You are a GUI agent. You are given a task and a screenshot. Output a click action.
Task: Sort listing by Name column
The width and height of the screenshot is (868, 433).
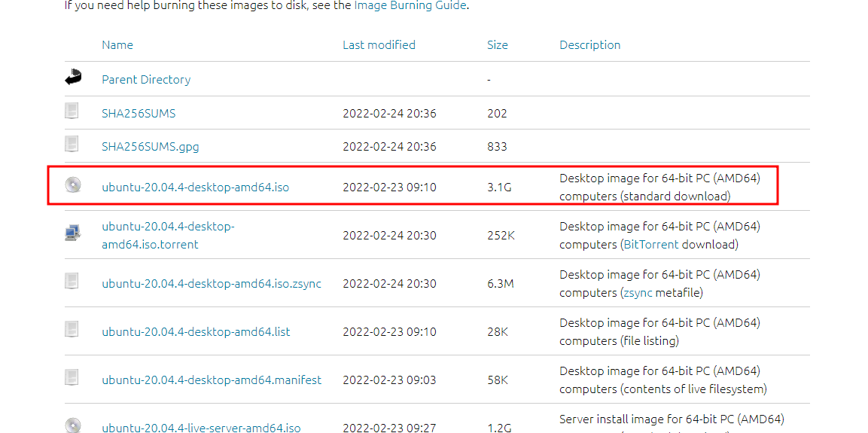(x=117, y=45)
